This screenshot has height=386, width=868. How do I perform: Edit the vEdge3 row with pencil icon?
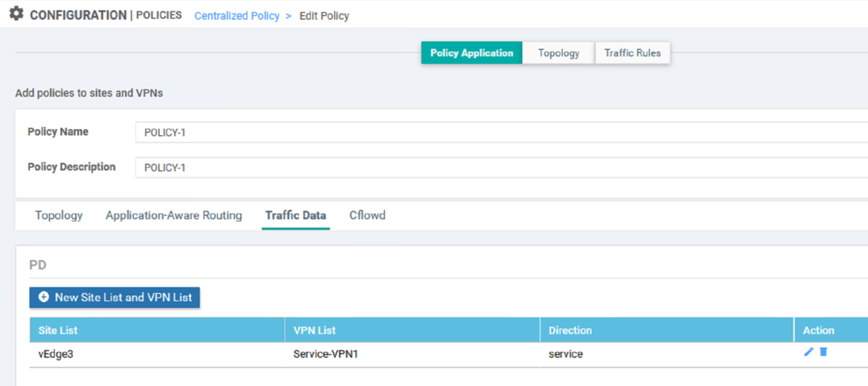(x=808, y=352)
